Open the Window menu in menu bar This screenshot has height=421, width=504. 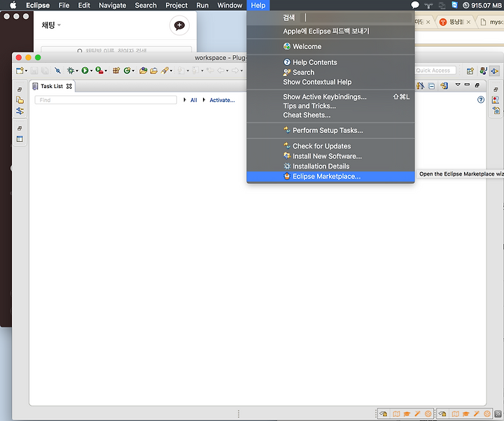[230, 6]
